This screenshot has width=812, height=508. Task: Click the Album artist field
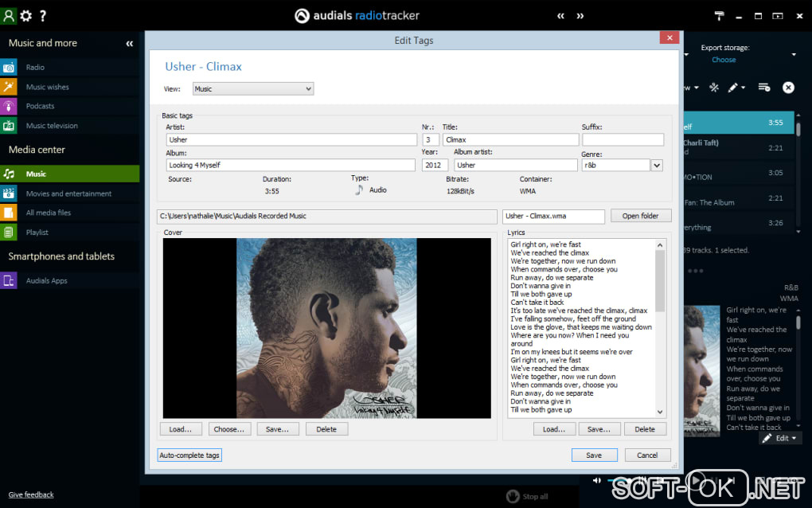(515, 165)
